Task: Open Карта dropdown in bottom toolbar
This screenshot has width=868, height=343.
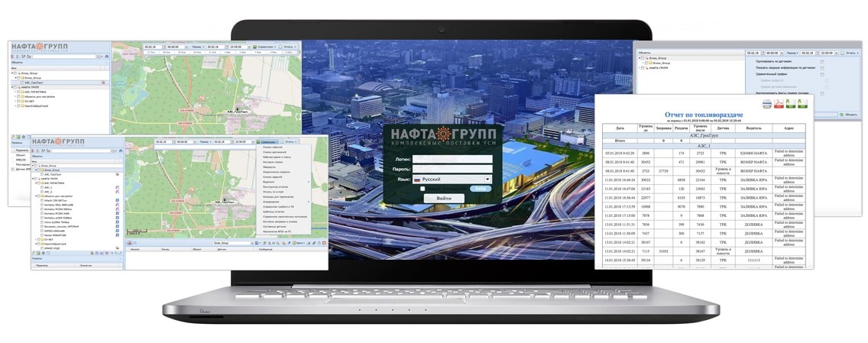Action: [299, 243]
